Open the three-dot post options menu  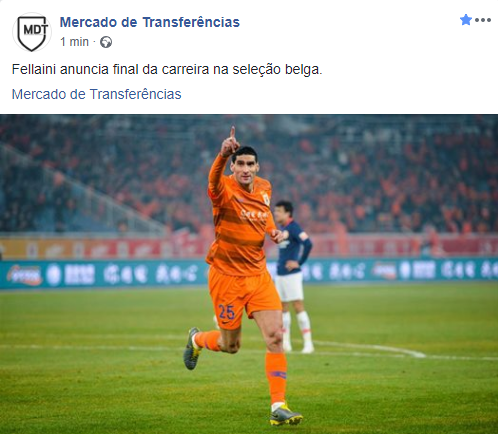(x=483, y=20)
